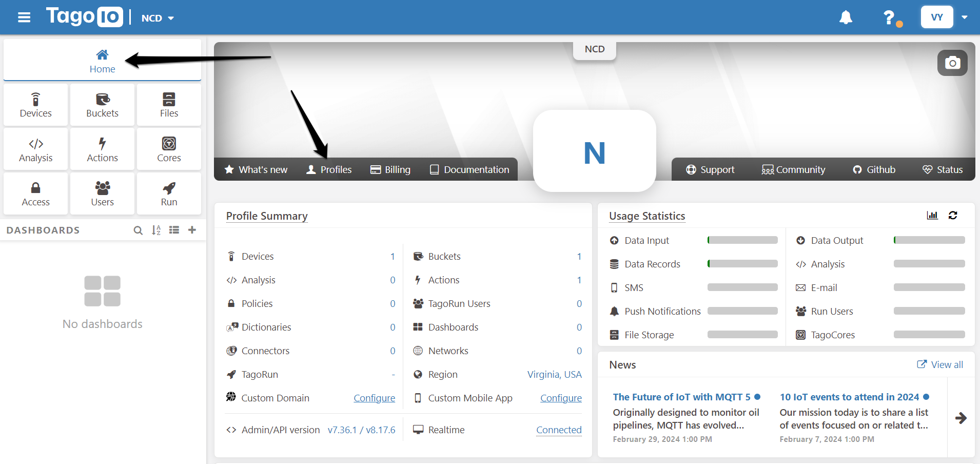
Task: Expand the VY account menu arrow
Action: coord(965,17)
